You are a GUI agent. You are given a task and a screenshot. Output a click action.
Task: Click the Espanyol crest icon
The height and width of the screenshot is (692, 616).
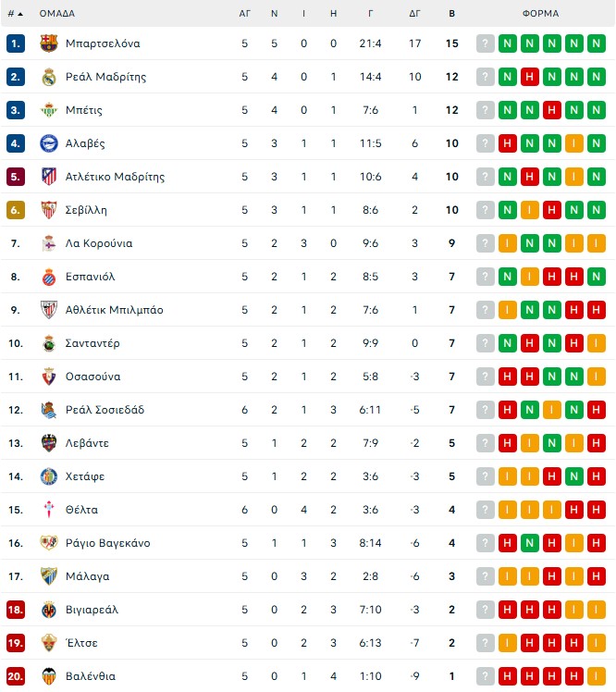click(x=48, y=277)
